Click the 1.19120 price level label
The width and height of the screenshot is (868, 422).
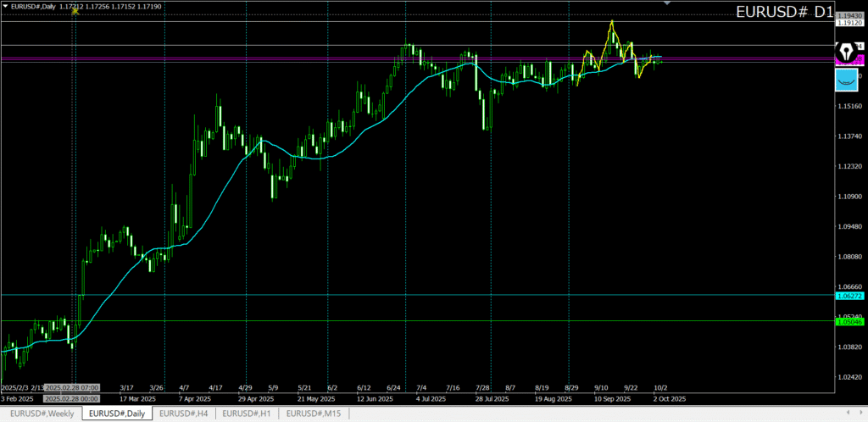click(849, 23)
